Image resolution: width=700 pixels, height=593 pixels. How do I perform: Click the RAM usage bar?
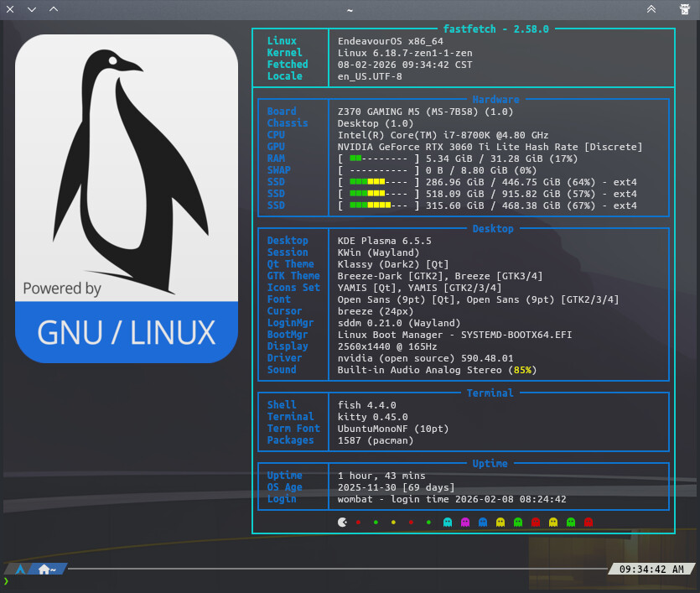point(379,159)
